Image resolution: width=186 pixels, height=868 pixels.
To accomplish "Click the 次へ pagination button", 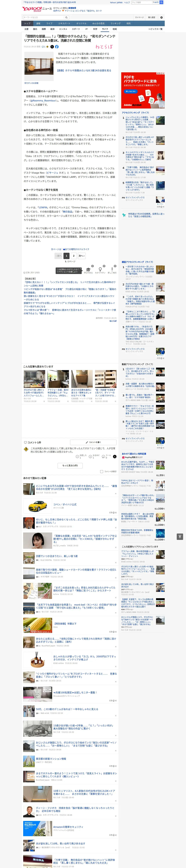I will pyautogui.click(x=81, y=256).
